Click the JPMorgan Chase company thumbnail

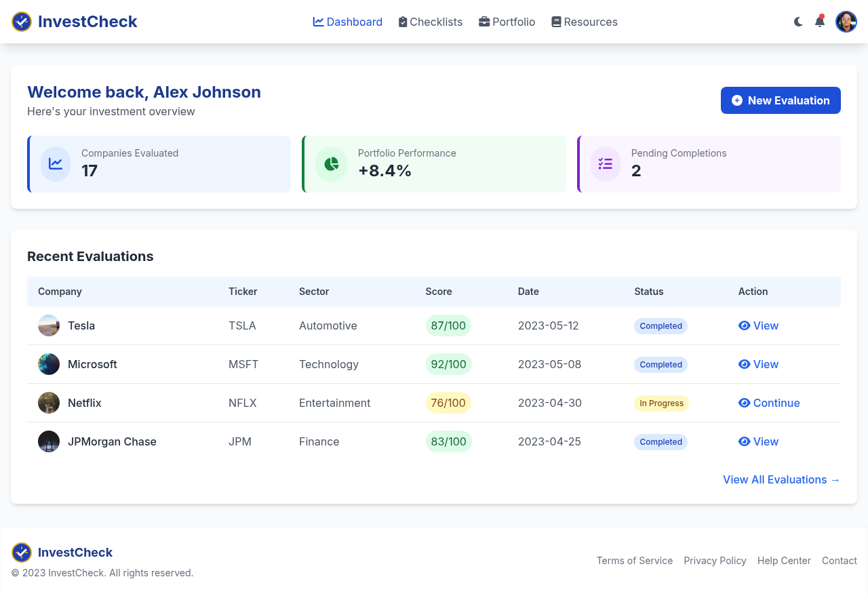click(x=48, y=441)
